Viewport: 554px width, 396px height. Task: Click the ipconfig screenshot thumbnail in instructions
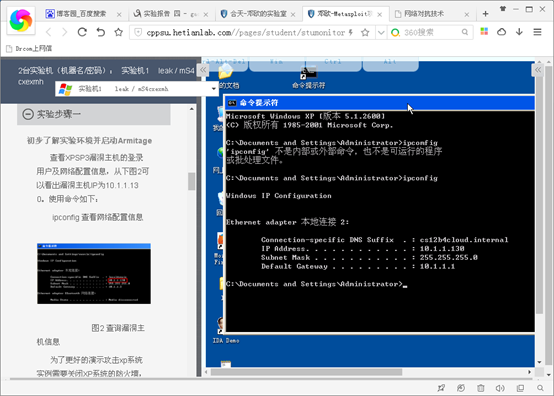tap(94, 273)
